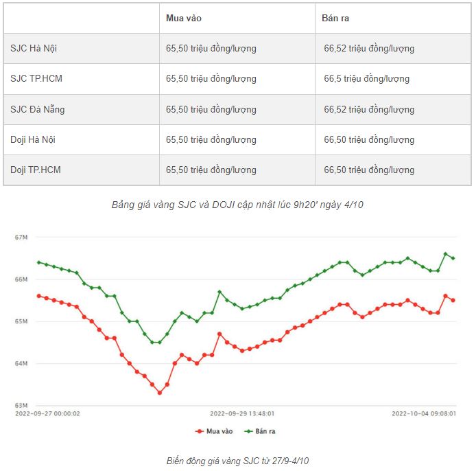Click the highest green point near the chart's end
Viewport: 476px width, 471px height.
[446, 254]
